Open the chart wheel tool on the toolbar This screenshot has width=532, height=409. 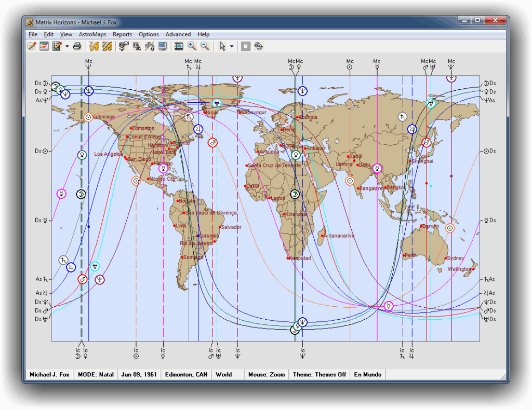pos(30,46)
